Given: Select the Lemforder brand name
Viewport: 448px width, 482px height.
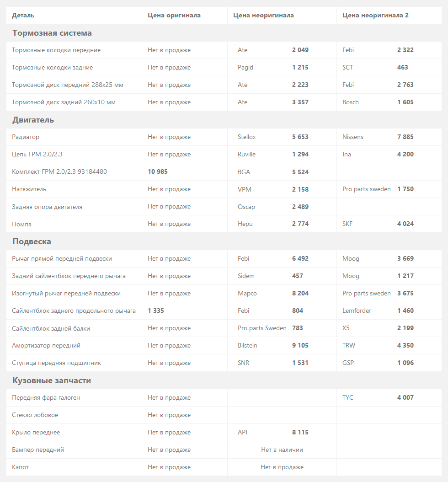Looking at the screenshot, I should (357, 311).
